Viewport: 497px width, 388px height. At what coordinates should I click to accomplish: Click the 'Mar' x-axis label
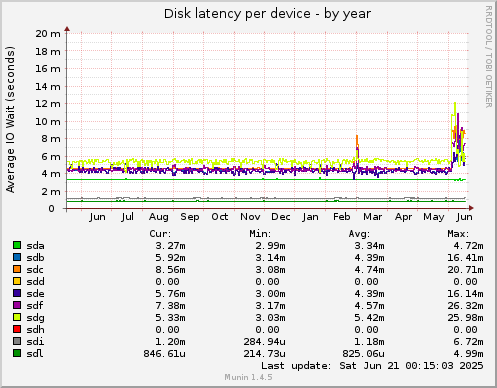tap(372, 217)
